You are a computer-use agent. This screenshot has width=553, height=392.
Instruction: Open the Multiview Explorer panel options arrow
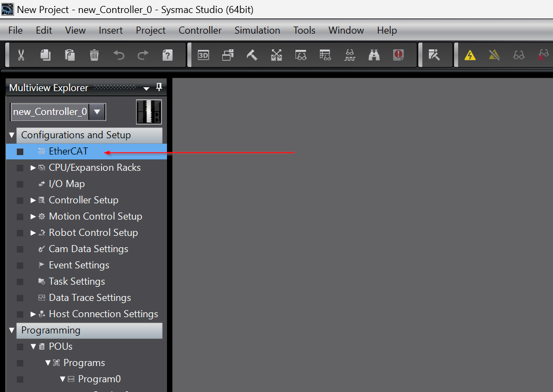146,88
